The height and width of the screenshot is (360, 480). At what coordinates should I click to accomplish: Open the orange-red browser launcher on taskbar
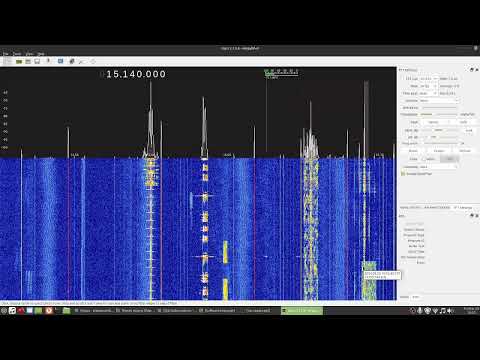point(49,311)
